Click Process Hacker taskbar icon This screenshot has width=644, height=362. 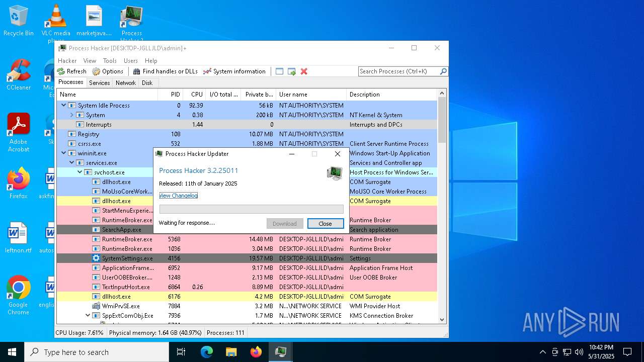tap(281, 352)
